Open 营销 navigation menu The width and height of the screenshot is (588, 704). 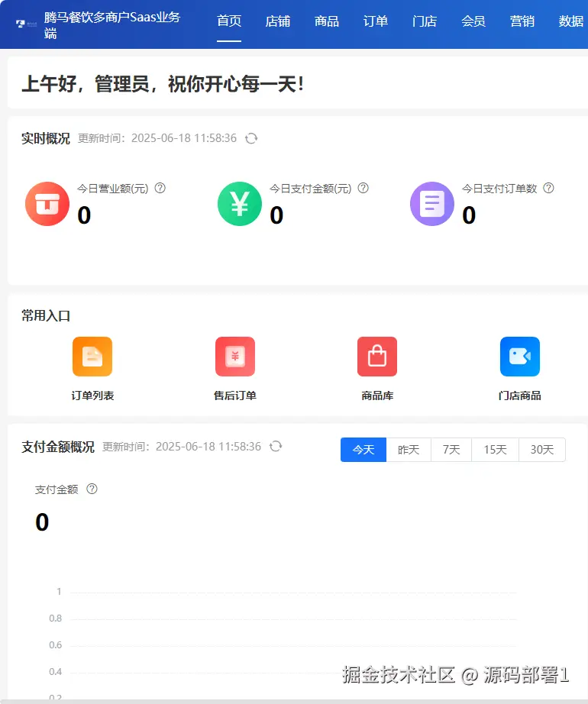(522, 21)
